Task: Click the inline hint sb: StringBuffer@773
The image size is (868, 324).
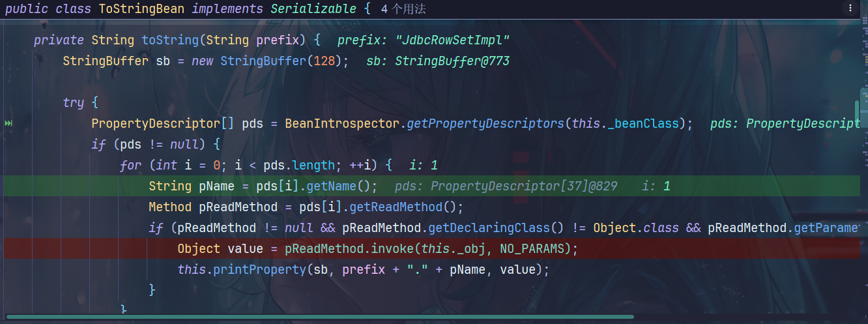Action: tap(438, 61)
